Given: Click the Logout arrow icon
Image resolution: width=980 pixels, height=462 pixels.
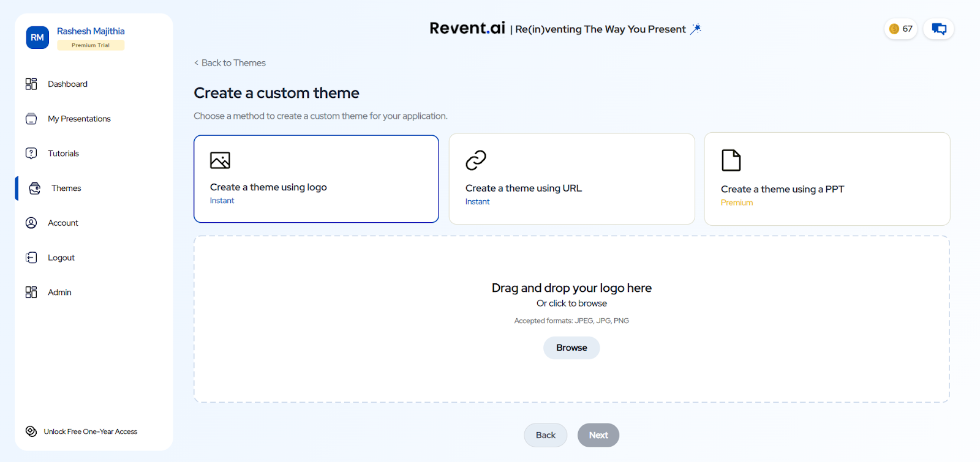Looking at the screenshot, I should 31,258.
